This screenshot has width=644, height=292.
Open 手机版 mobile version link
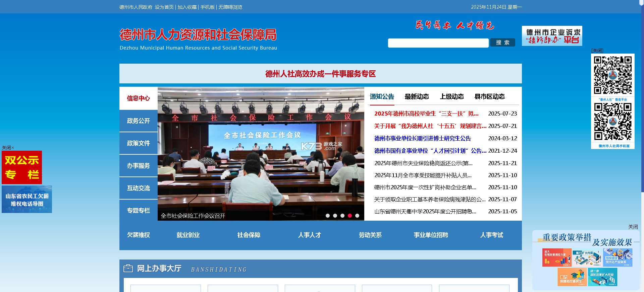coord(208,7)
